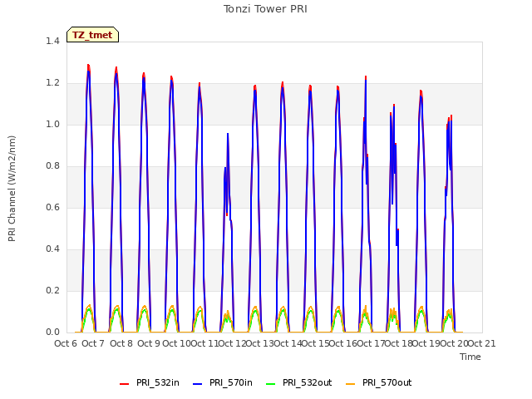The width and height of the screenshot is (532, 399).
Task: Click the Oct 8 x-axis tick label
Action: tap(121, 343)
